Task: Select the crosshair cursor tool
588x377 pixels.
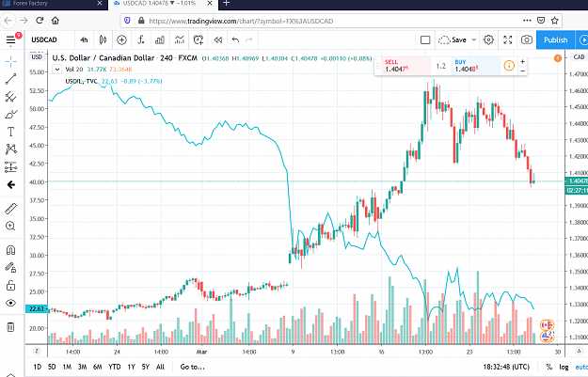Action: 11,61
